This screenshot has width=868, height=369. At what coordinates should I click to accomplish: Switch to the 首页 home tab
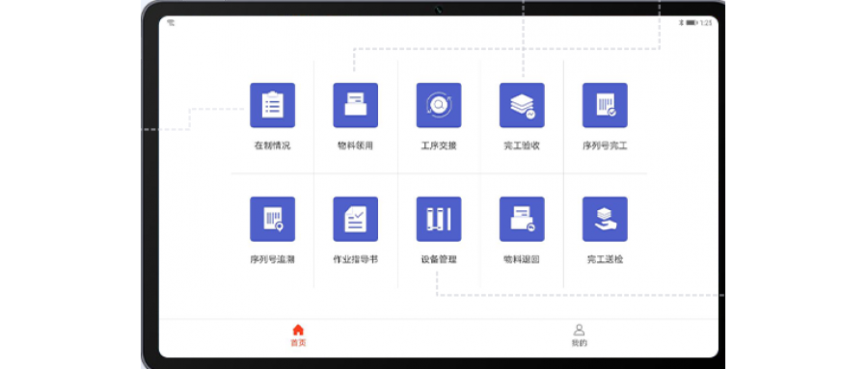point(298,336)
